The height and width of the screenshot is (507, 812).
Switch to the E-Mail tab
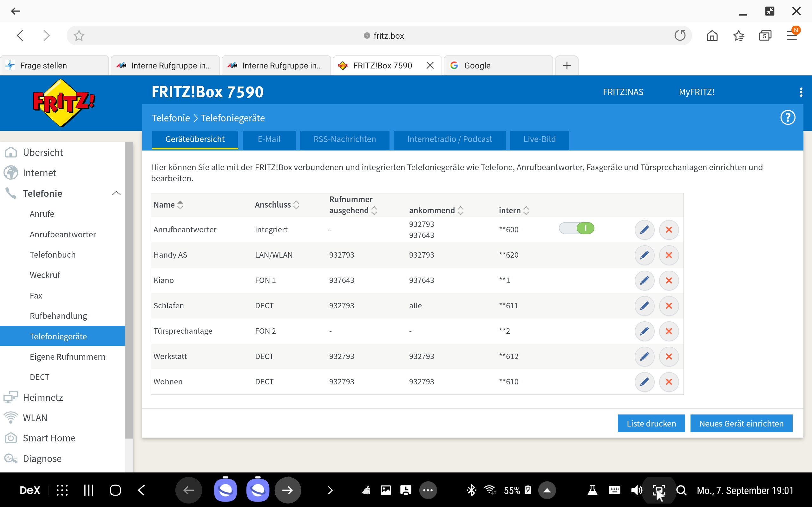click(x=269, y=139)
